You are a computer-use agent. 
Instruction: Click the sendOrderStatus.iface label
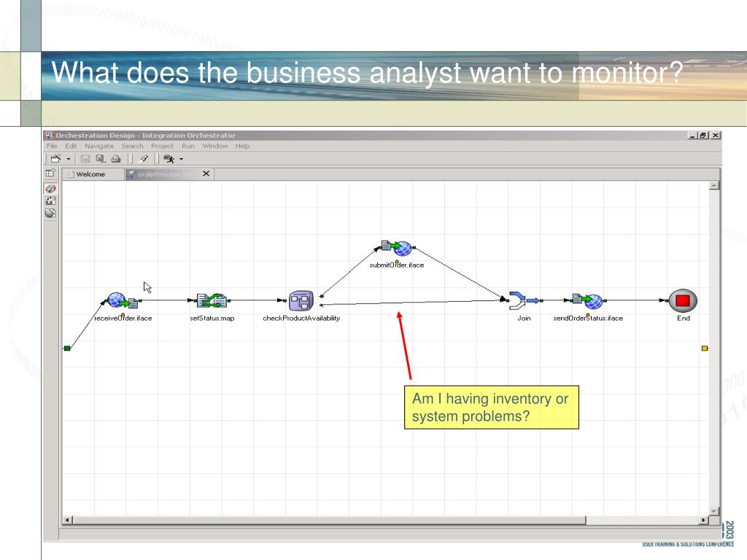pyautogui.click(x=588, y=318)
